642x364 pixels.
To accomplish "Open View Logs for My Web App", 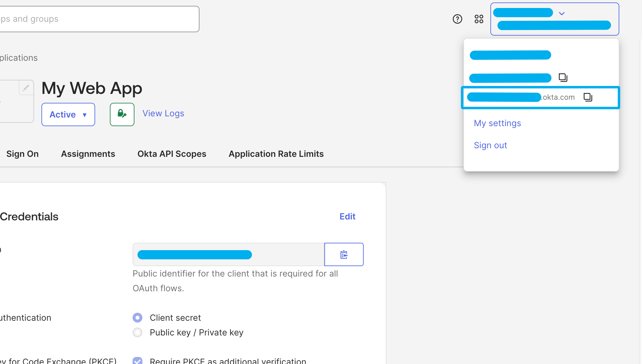I will point(163,113).
